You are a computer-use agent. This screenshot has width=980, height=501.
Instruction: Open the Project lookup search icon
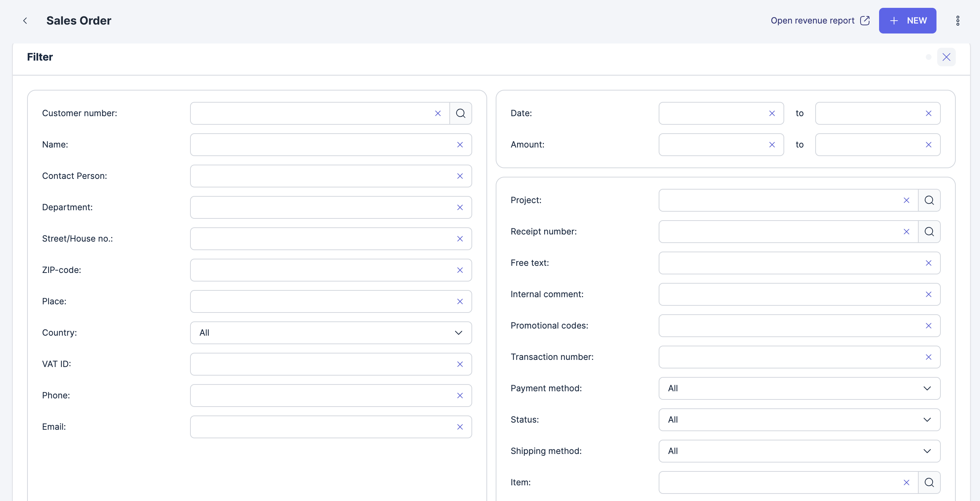[x=929, y=200]
